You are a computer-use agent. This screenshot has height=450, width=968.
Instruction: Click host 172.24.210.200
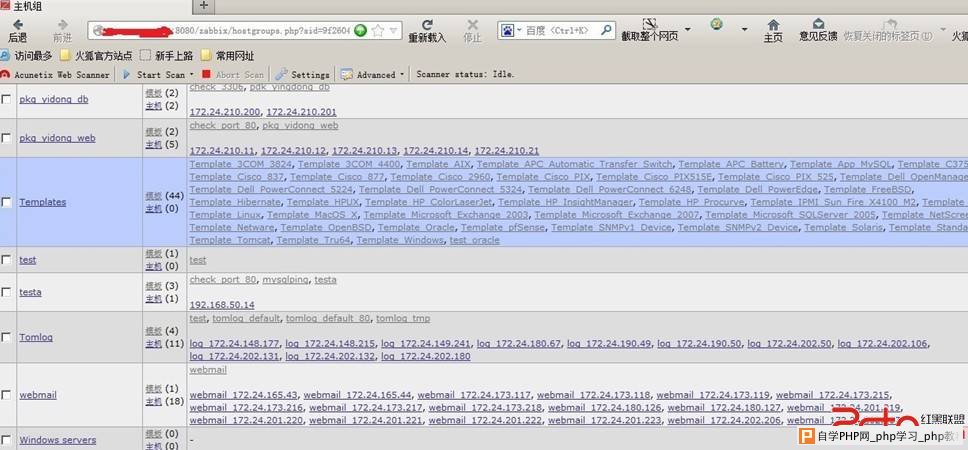pyautogui.click(x=225, y=112)
